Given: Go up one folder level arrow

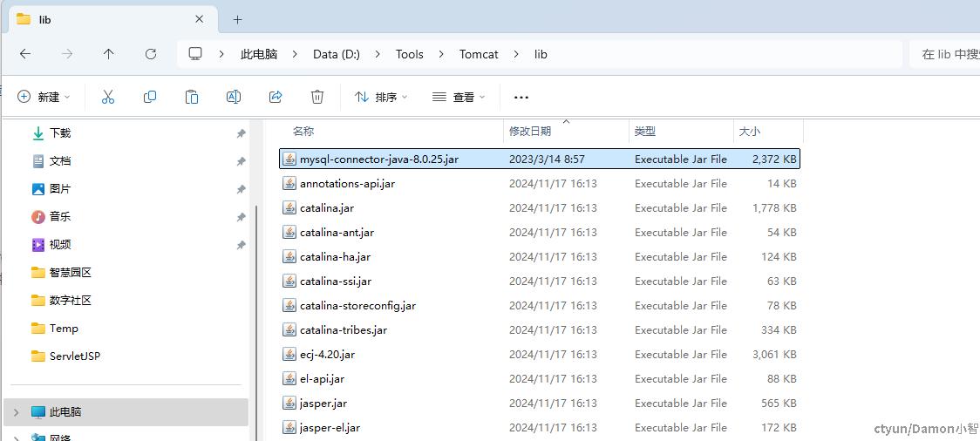Looking at the screenshot, I should (109, 54).
